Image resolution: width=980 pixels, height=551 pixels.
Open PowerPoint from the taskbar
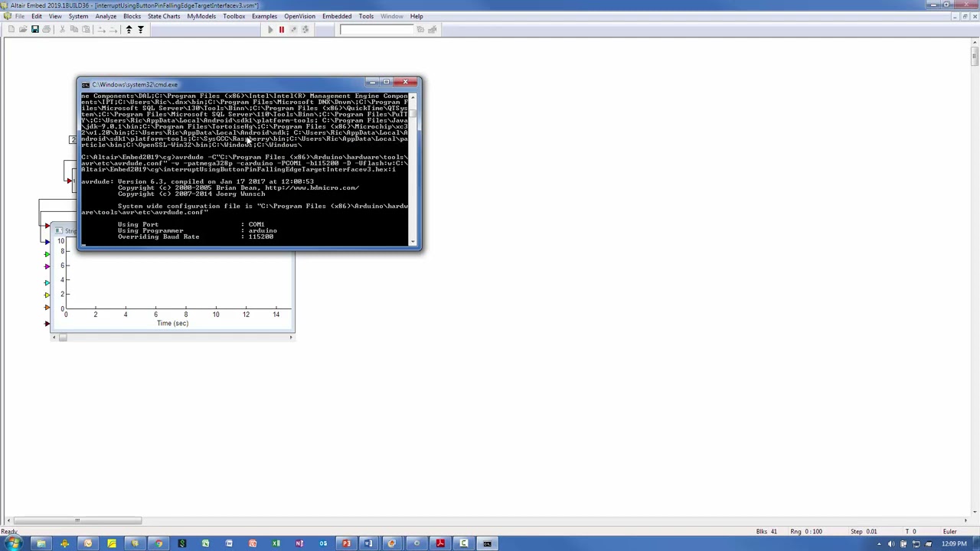(x=346, y=543)
